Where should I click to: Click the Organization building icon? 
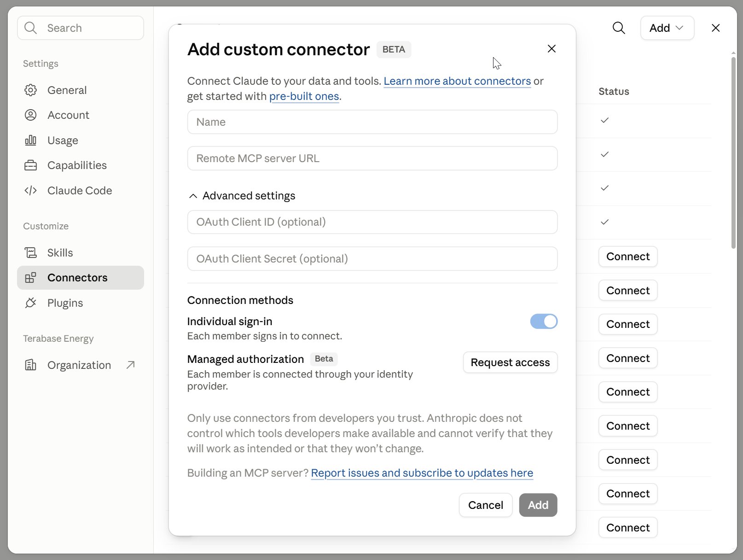point(30,365)
